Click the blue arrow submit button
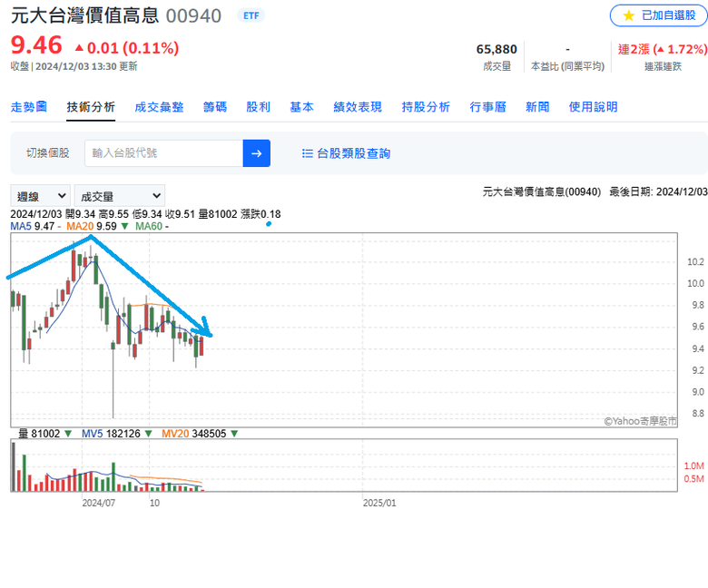The width and height of the screenshot is (708, 588). pyautogui.click(x=257, y=153)
